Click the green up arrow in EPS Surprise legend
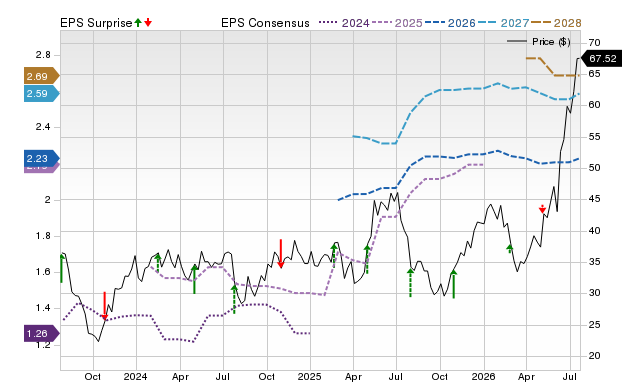 (138, 22)
